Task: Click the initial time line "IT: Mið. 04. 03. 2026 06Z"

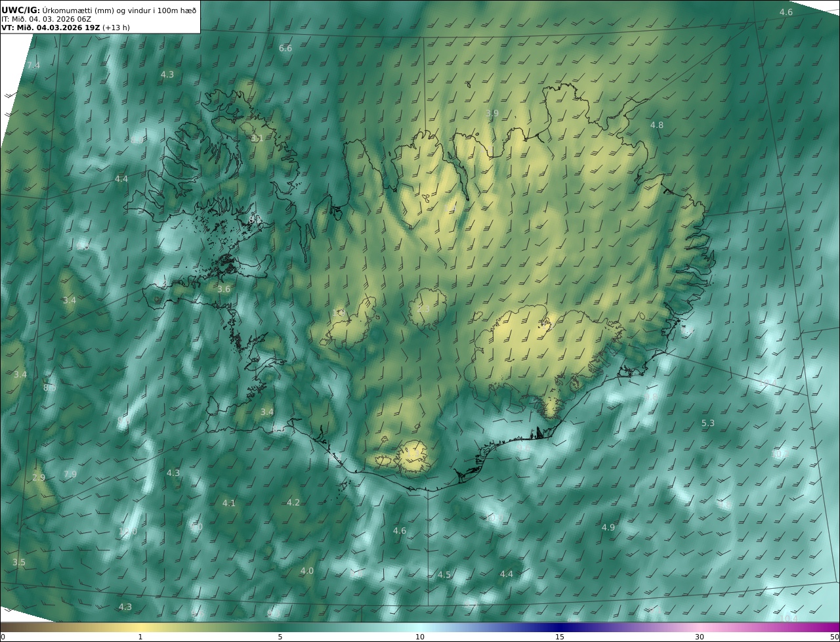Action: (x=47, y=19)
